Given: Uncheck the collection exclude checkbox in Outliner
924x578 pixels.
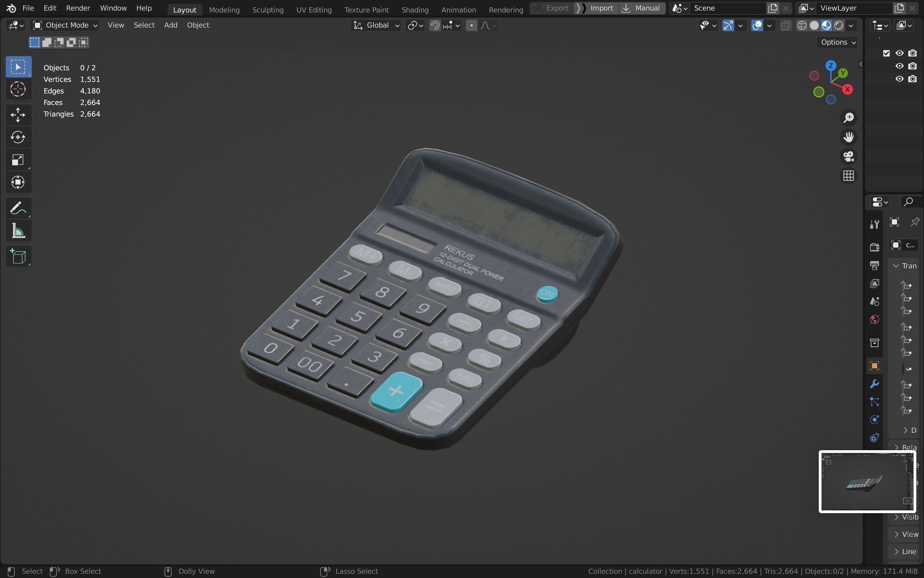Looking at the screenshot, I should 886,53.
